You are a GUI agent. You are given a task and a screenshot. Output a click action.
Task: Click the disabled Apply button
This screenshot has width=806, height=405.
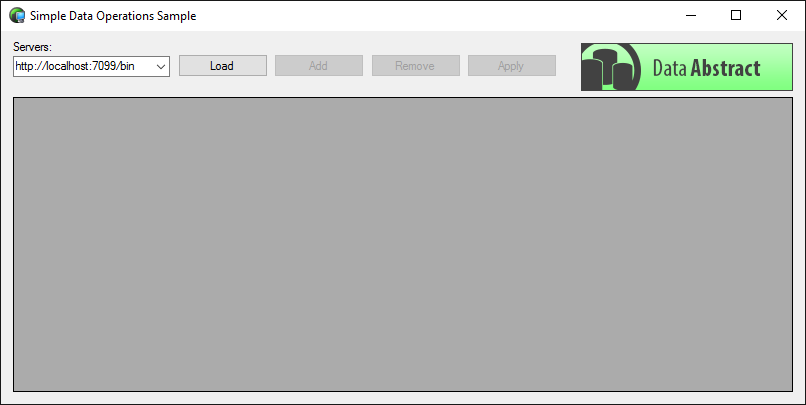pyautogui.click(x=511, y=66)
